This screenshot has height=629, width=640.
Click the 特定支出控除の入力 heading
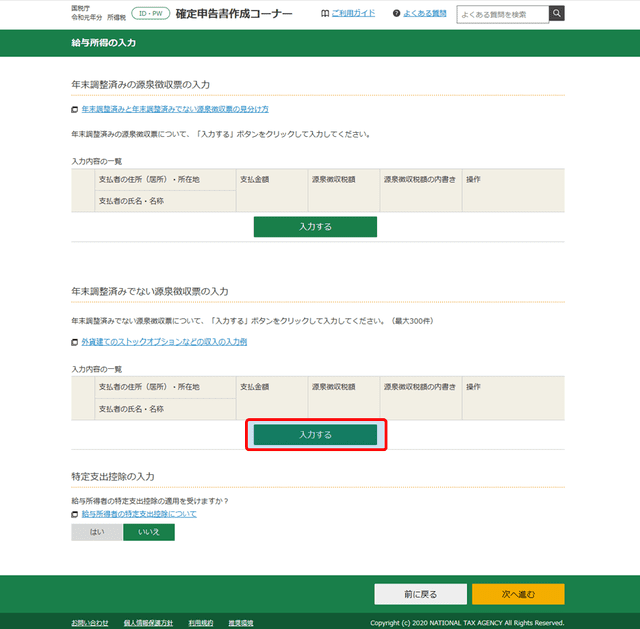[x=113, y=476]
